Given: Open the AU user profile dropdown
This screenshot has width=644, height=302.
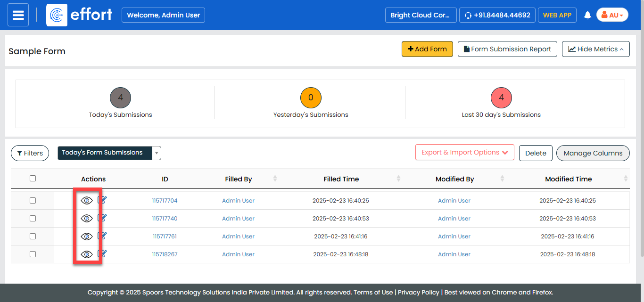Looking at the screenshot, I should [x=612, y=15].
